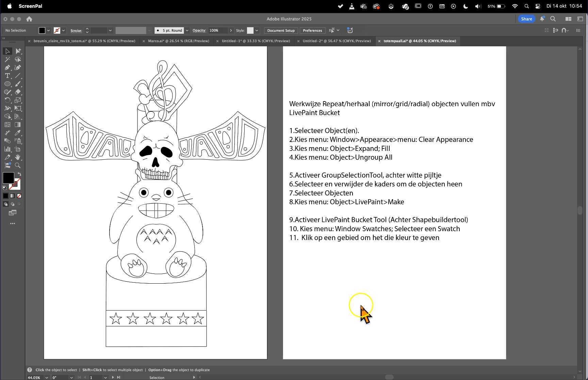Choose the Ellipse tool
The image size is (588, 380).
point(7,84)
